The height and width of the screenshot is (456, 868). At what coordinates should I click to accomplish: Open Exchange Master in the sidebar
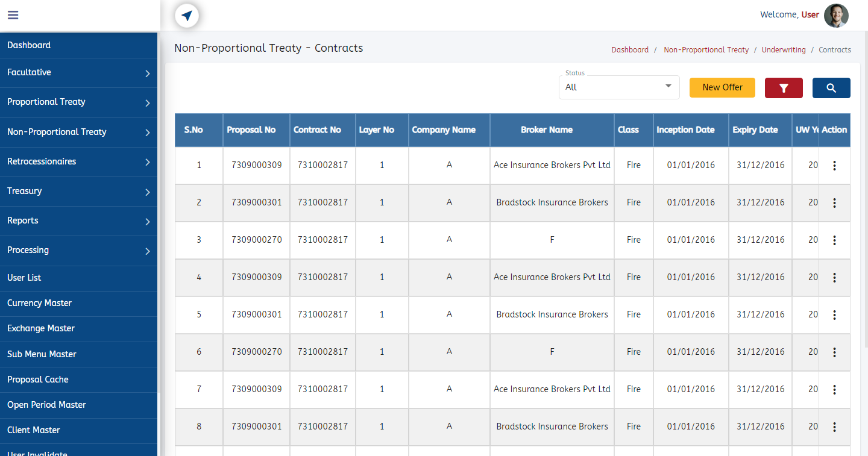78,328
